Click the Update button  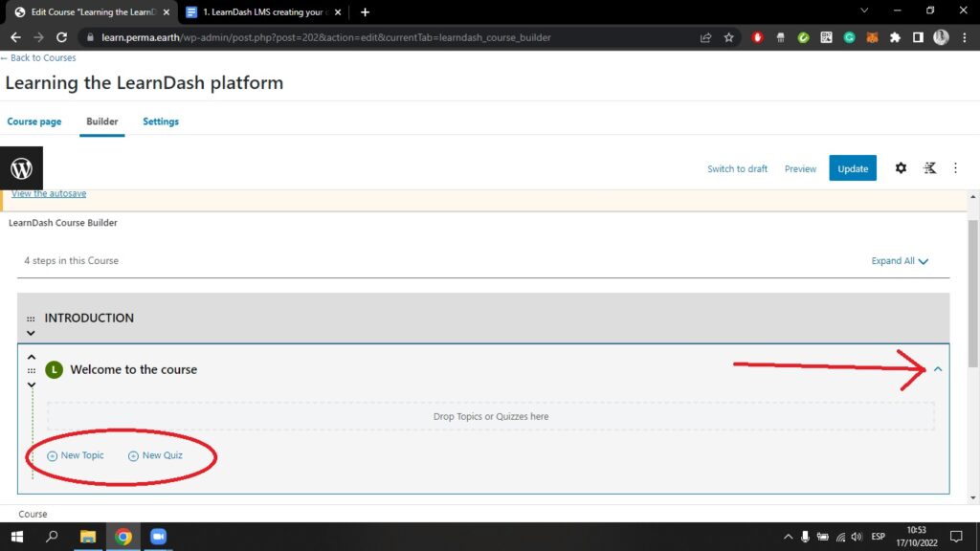tap(853, 168)
